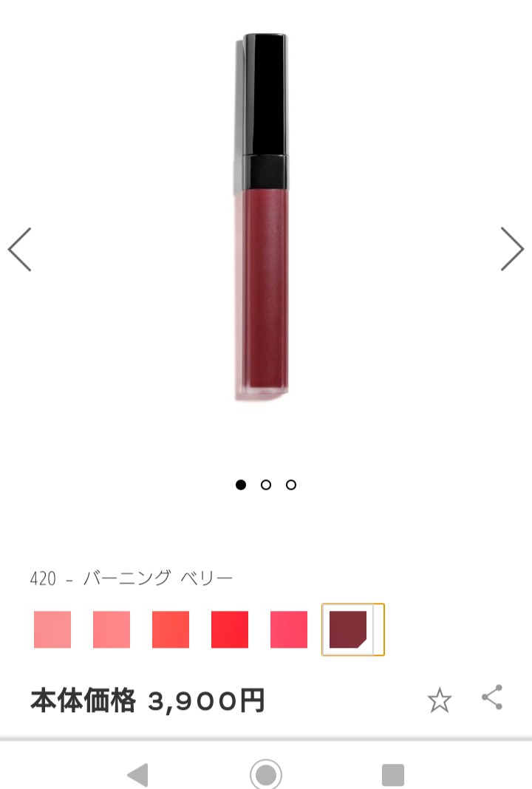Open recent apps with square button
Screen dimensions: 532x789
coord(393,774)
